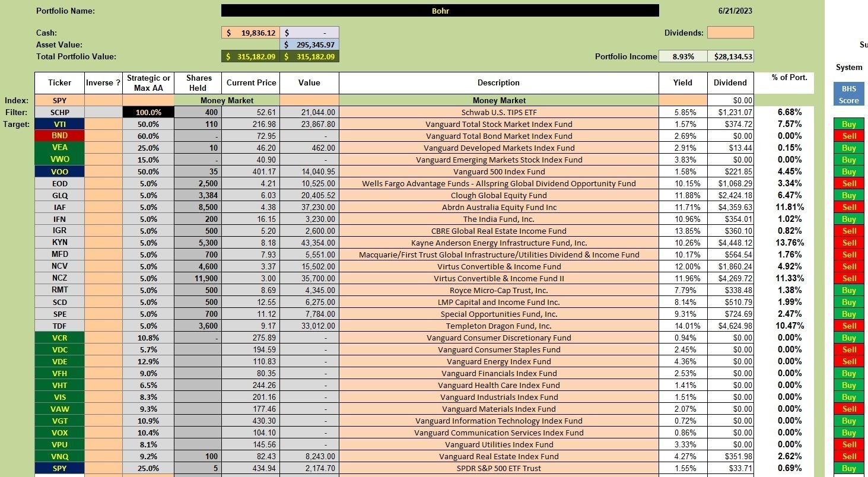868x477 pixels.
Task: Click the VEA ticker cell
Action: 59,148
